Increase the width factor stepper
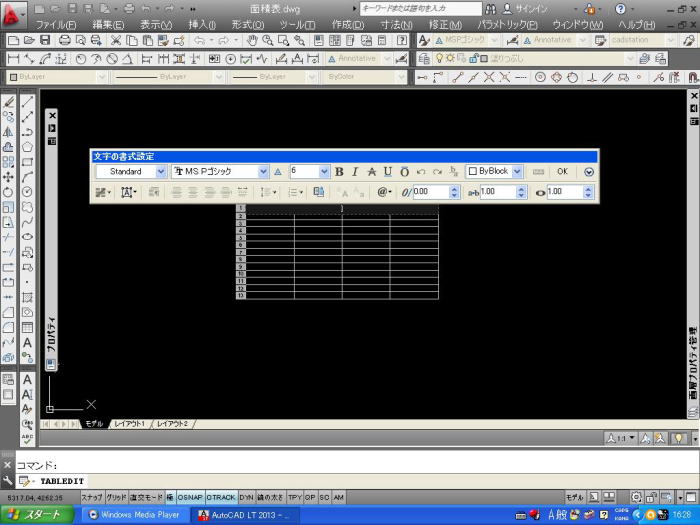 (x=588, y=189)
